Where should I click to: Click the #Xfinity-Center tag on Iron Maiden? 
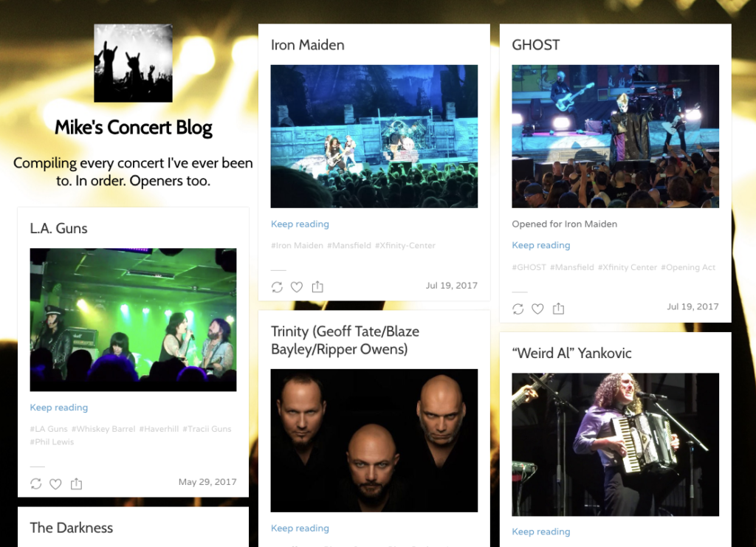point(405,245)
